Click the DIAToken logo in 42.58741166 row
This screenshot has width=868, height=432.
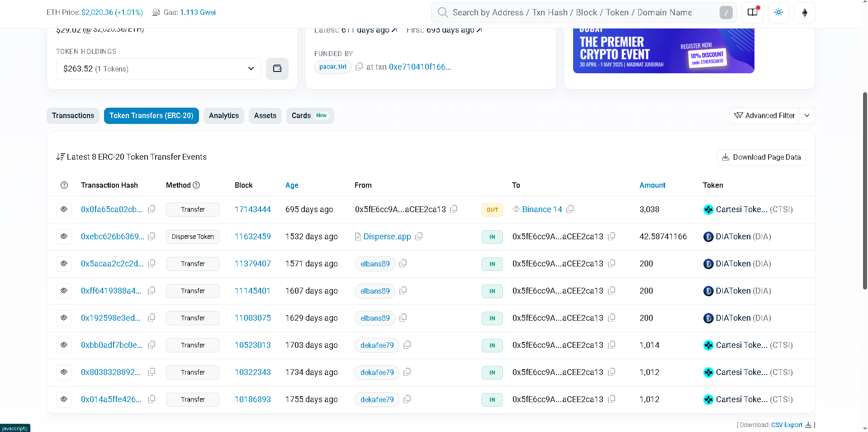tap(708, 237)
